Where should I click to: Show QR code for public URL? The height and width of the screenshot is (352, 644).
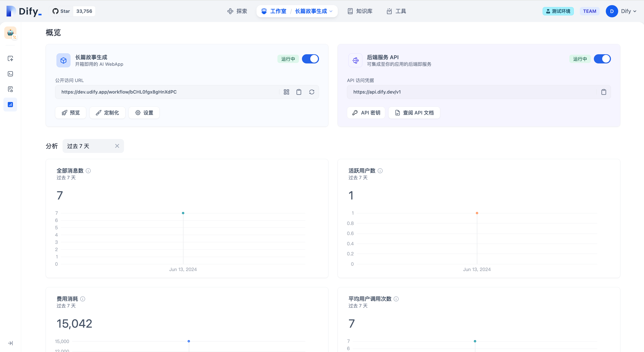pyautogui.click(x=286, y=92)
